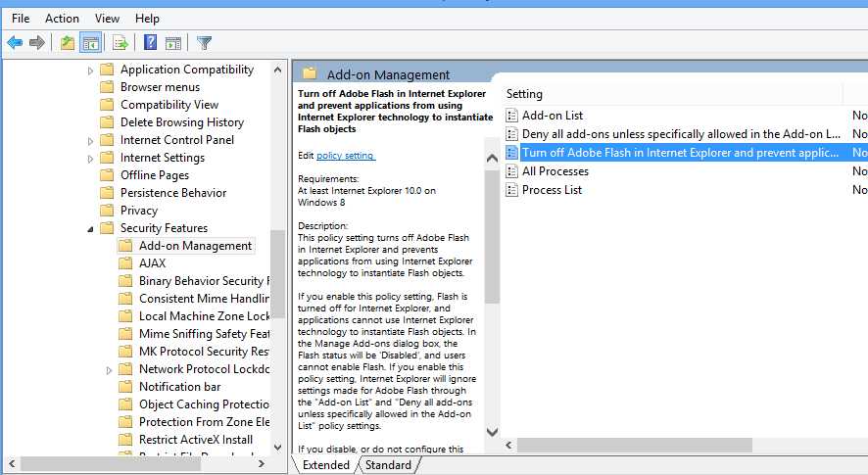868x475 pixels.
Task: Open the Action menu
Action: click(62, 19)
